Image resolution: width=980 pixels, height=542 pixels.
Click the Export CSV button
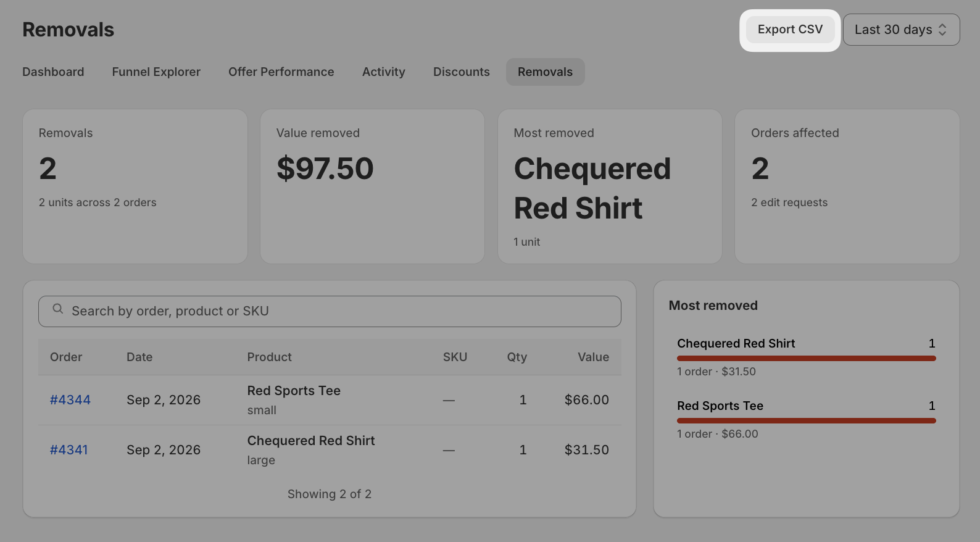tap(790, 30)
